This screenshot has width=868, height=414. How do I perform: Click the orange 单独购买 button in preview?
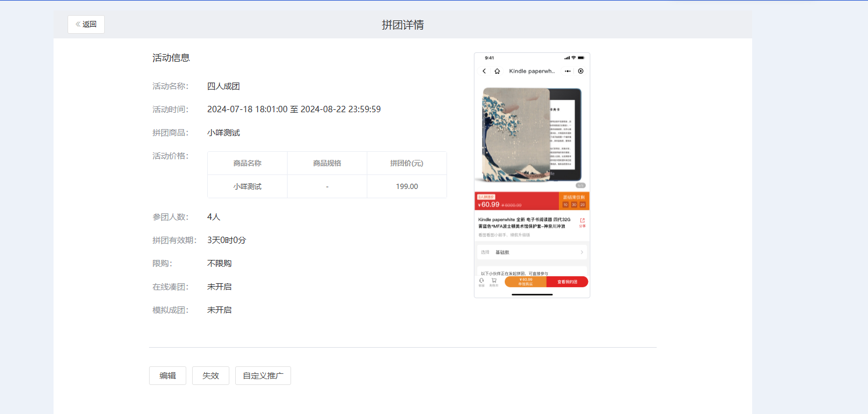click(526, 282)
